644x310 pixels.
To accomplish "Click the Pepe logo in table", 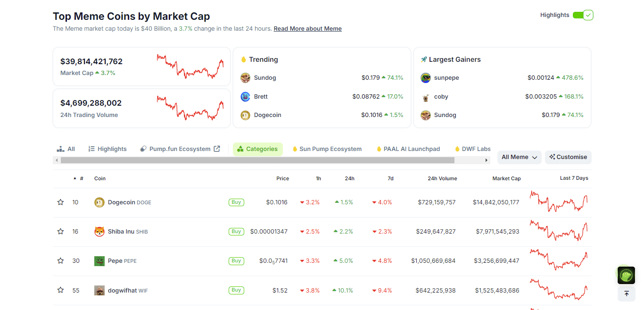I will point(99,261).
